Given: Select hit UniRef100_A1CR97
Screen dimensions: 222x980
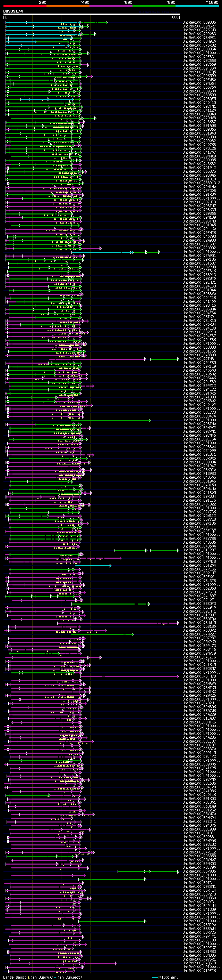Looking at the screenshot, I should (x=199, y=550).
